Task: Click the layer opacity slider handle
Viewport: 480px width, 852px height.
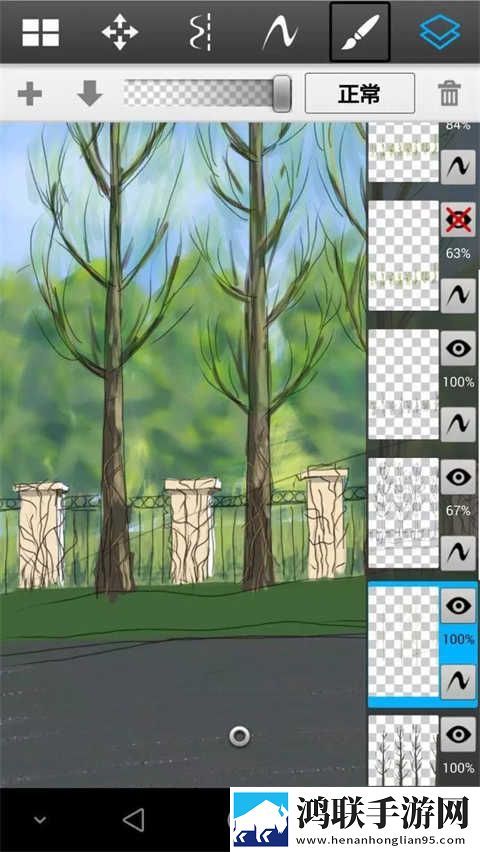Action: [282, 93]
